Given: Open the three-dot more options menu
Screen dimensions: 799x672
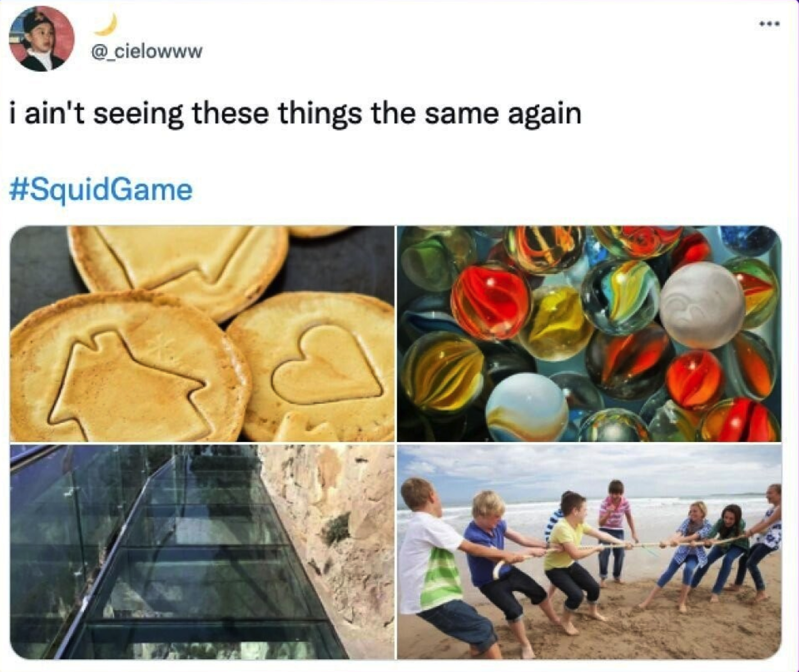Looking at the screenshot, I should pos(769,24).
